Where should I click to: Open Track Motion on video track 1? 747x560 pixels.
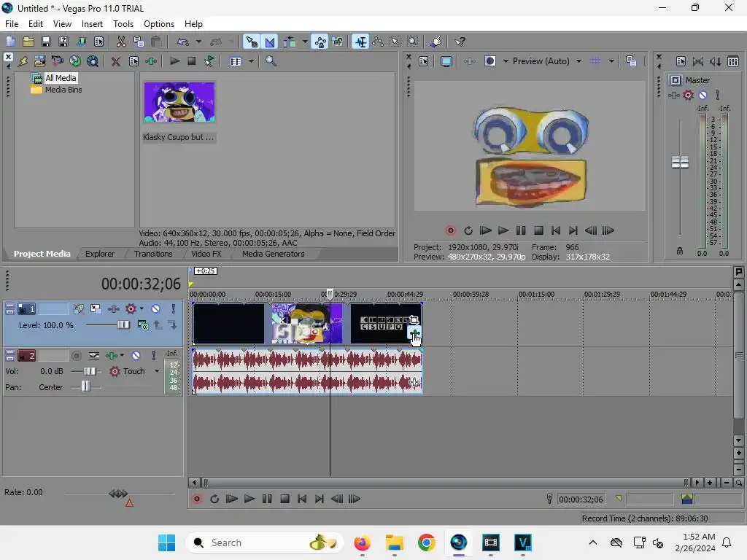tap(96, 308)
